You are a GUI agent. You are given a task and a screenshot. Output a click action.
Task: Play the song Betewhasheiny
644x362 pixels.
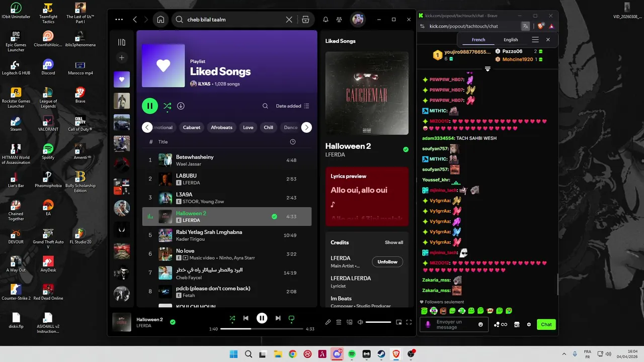click(x=226, y=160)
